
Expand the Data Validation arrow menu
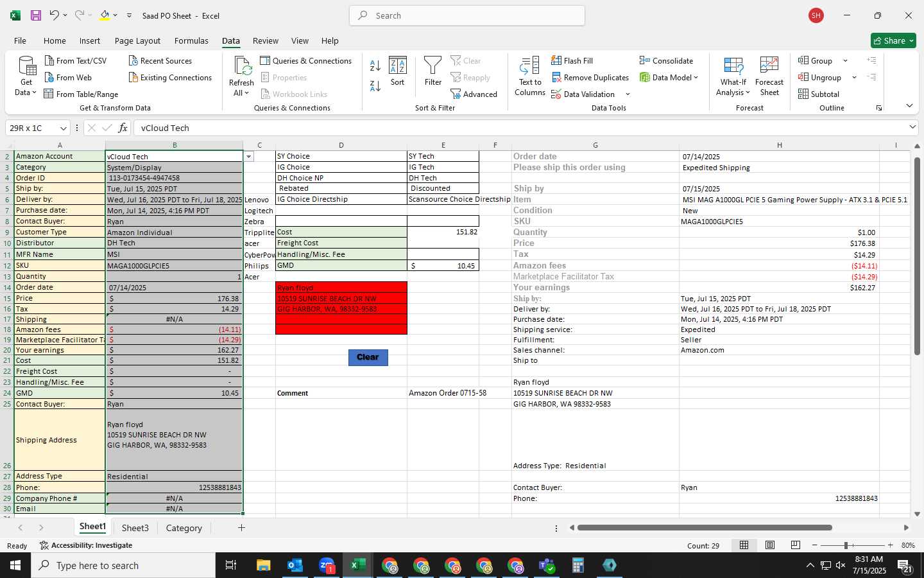click(x=628, y=94)
